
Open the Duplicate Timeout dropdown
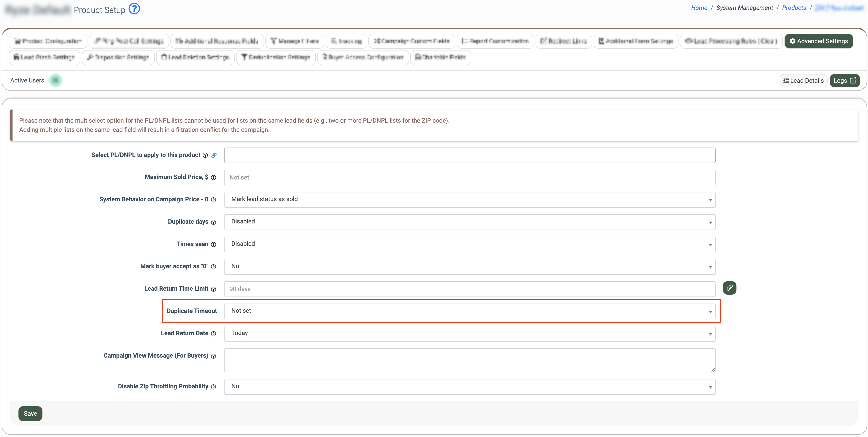tap(469, 311)
